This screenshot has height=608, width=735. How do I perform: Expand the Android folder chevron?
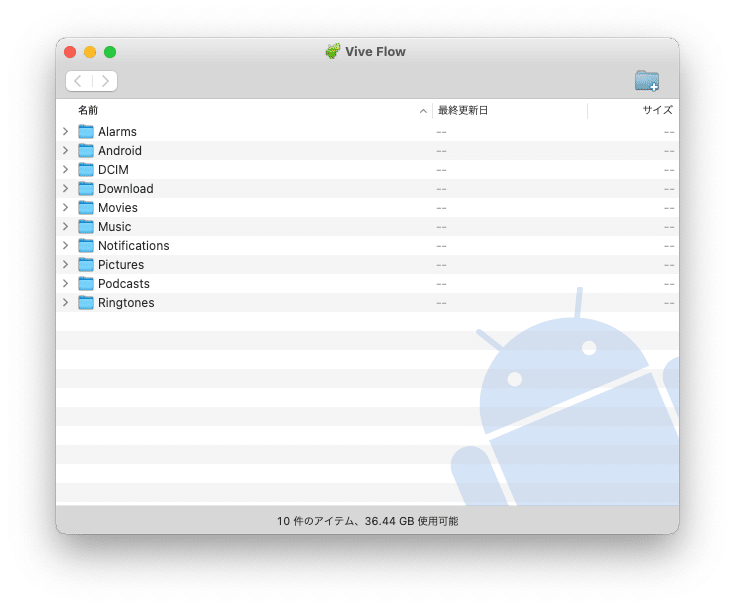coord(66,150)
